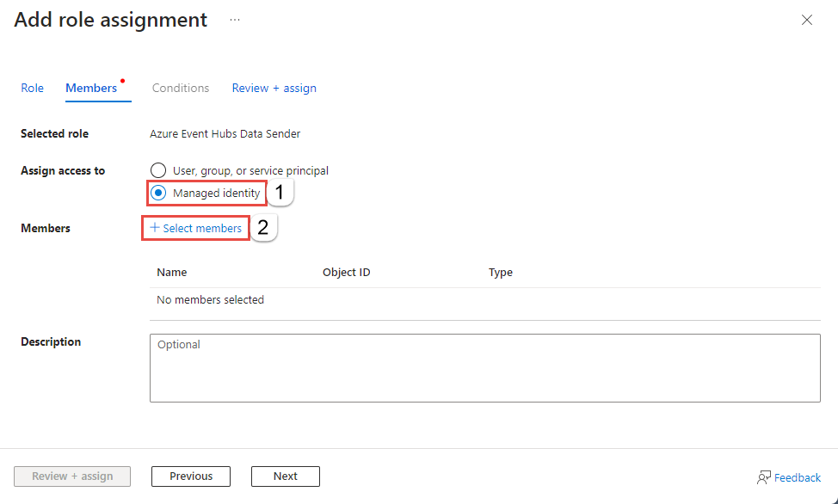The width and height of the screenshot is (838, 504).
Task: Open the Conditions tab
Action: (x=181, y=88)
